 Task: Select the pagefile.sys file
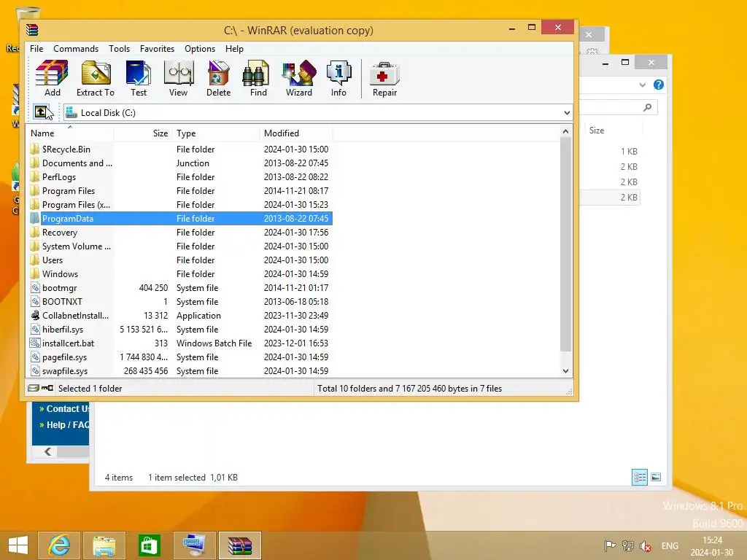180,357
